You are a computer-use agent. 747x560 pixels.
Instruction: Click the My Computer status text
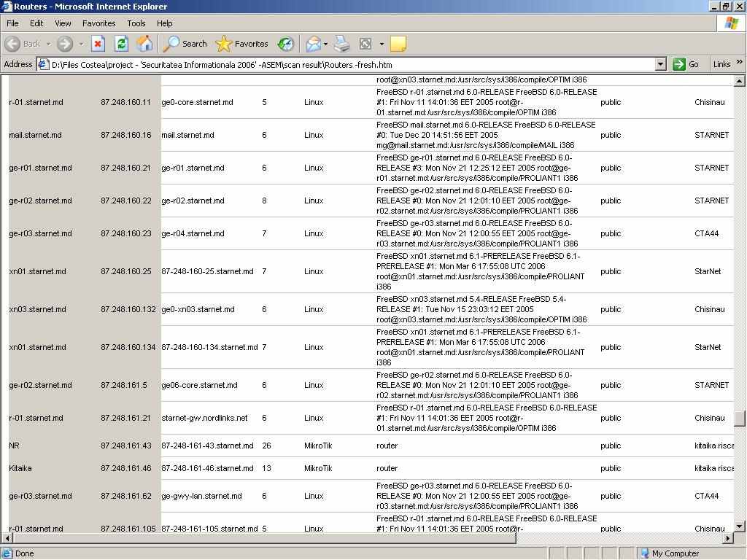click(x=676, y=553)
